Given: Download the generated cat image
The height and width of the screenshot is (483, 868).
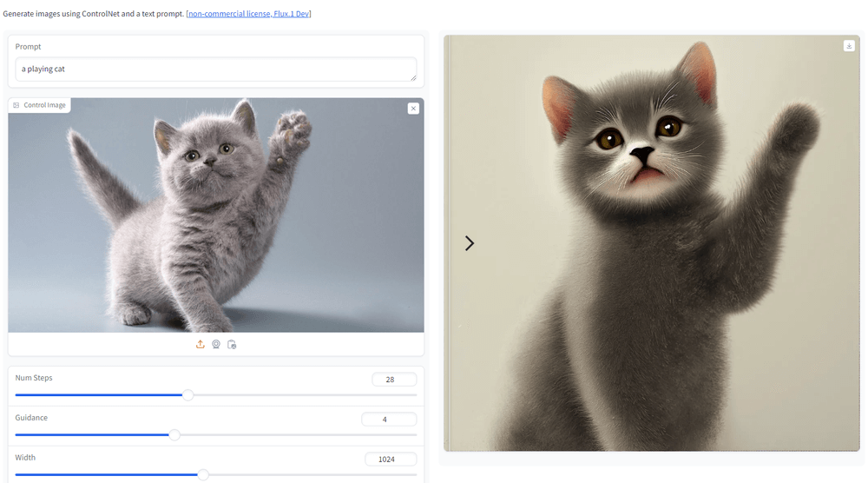Looking at the screenshot, I should point(849,46).
